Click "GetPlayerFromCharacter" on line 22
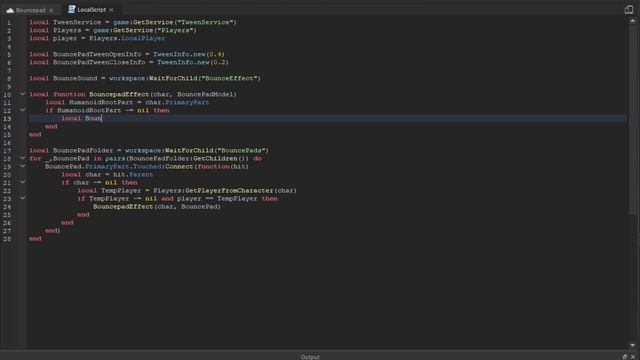 coord(229,191)
